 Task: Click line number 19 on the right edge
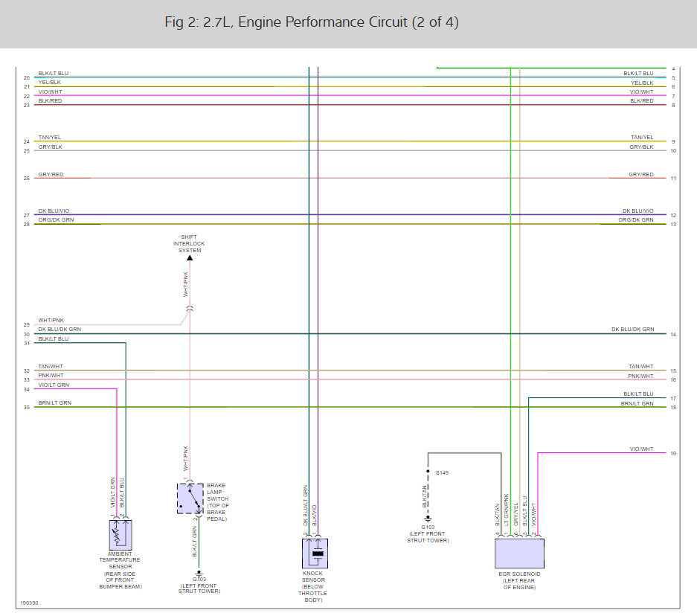pos(673,454)
